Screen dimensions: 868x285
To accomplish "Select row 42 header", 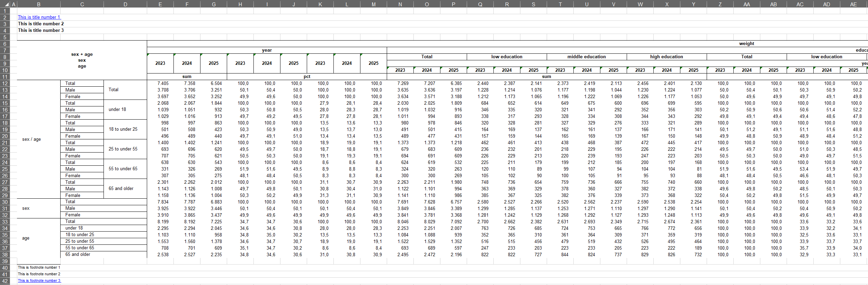I will click(x=5, y=281).
